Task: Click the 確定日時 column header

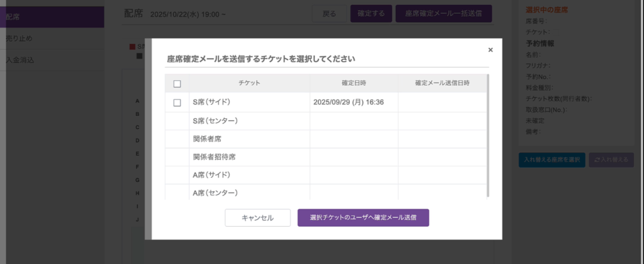Action: [353, 83]
